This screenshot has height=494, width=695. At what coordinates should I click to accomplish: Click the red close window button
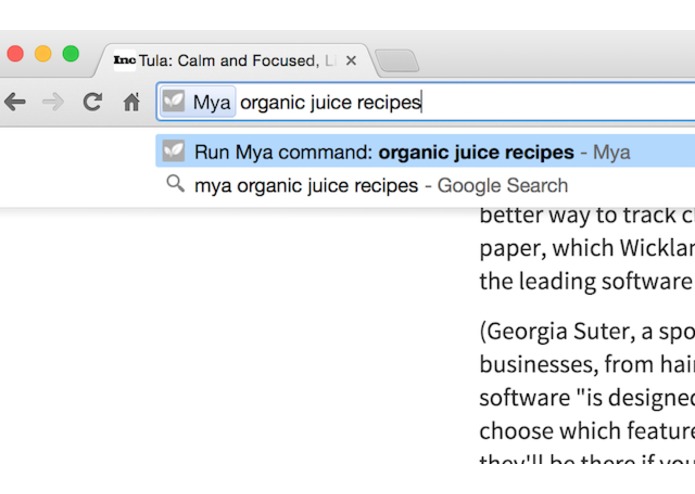pos(16,54)
